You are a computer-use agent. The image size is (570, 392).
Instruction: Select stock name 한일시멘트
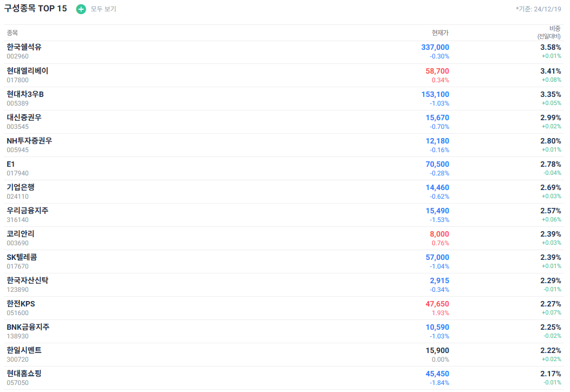[24, 350]
